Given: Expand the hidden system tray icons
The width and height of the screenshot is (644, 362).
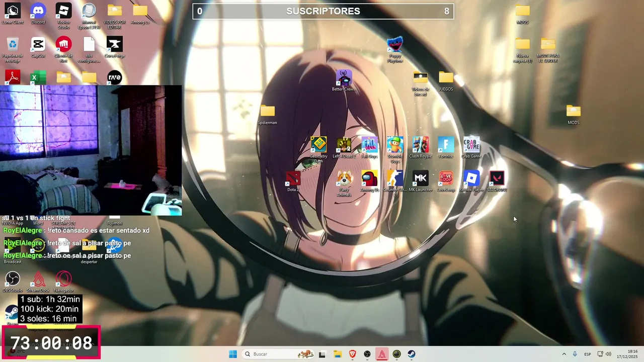Looking at the screenshot, I should point(563,354).
